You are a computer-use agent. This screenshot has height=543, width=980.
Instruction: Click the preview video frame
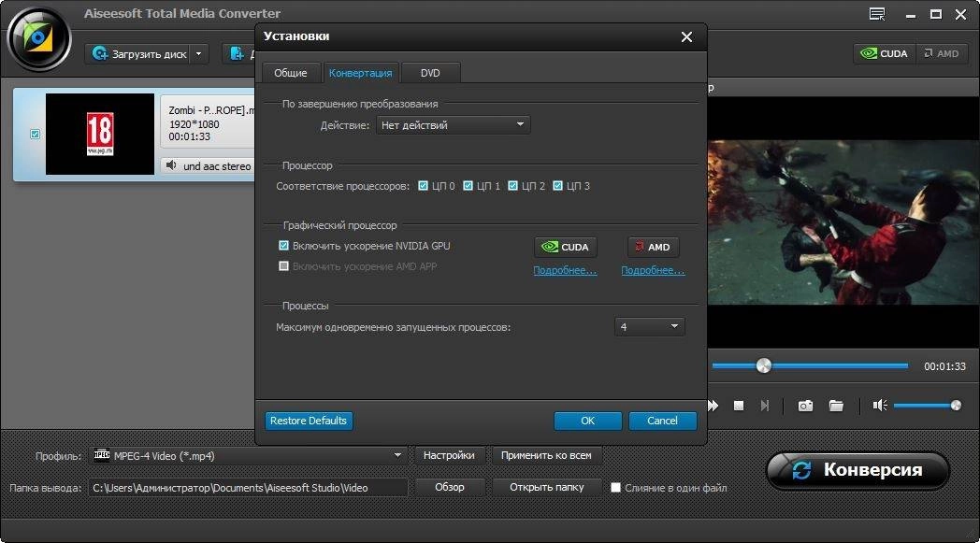843,221
